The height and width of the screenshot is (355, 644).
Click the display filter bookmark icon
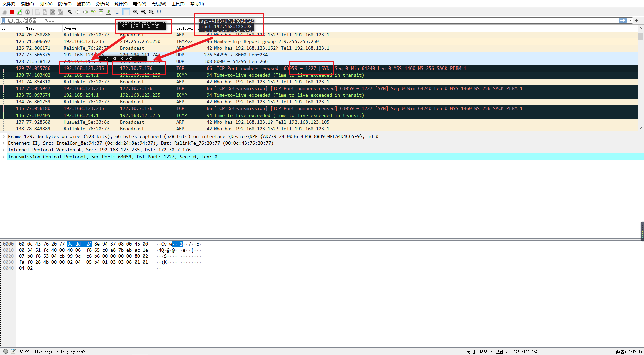coord(4,20)
